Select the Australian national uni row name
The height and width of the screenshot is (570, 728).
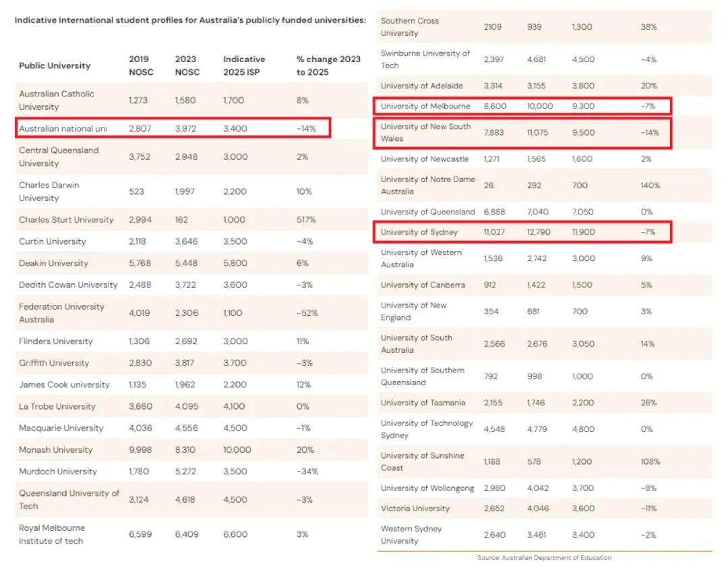coord(63,128)
